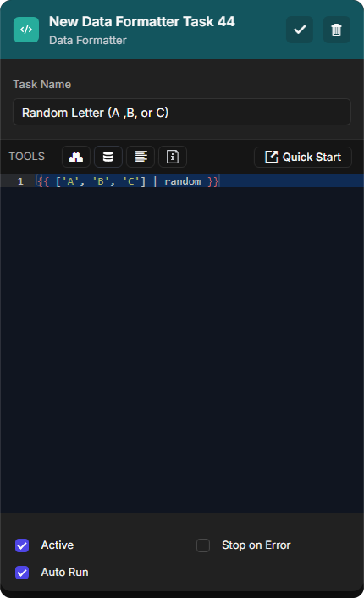
Task: Click the Task Name label
Action: tap(42, 85)
